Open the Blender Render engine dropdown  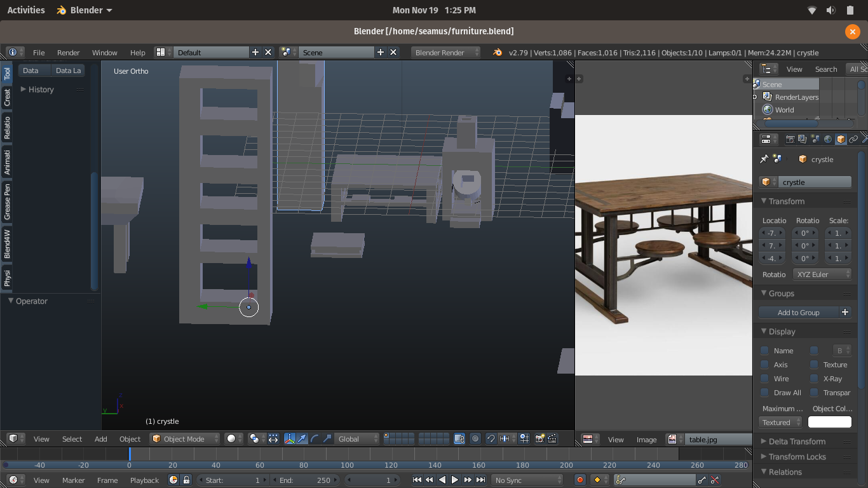(x=445, y=53)
